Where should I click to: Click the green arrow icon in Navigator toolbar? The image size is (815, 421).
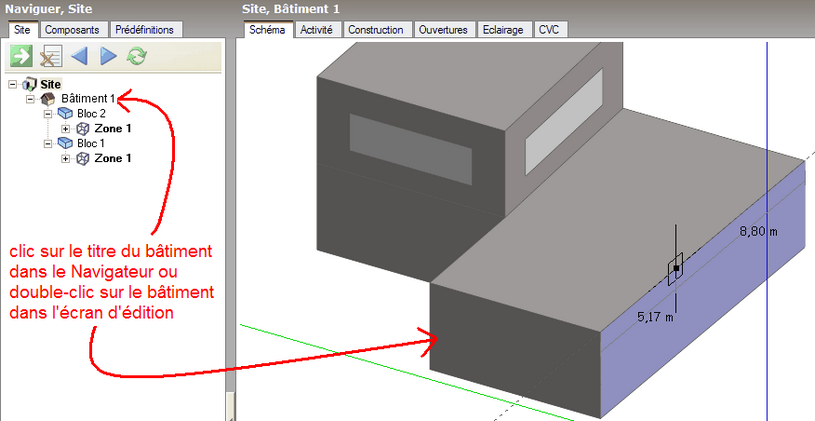pos(21,56)
